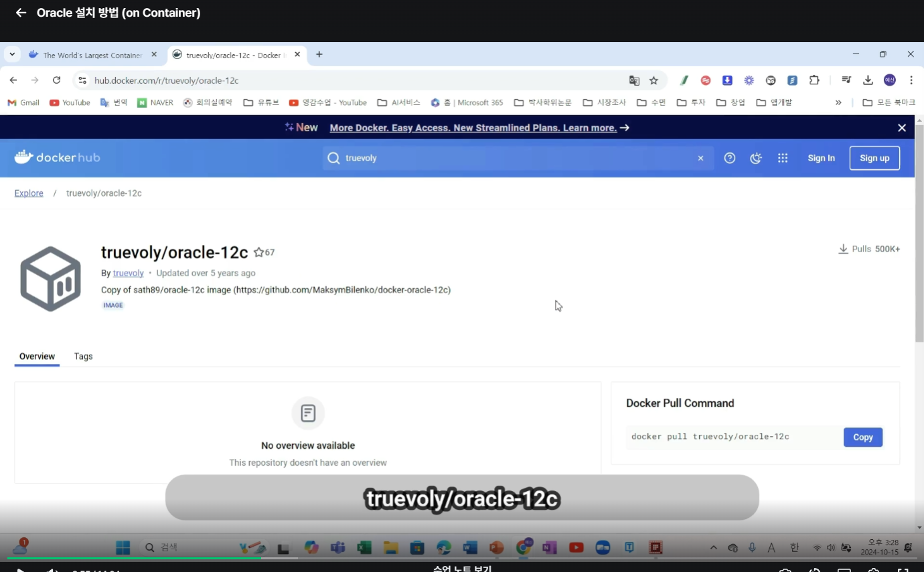Switch to the Tags tab
The width and height of the screenshot is (924, 572).
pyautogui.click(x=83, y=356)
